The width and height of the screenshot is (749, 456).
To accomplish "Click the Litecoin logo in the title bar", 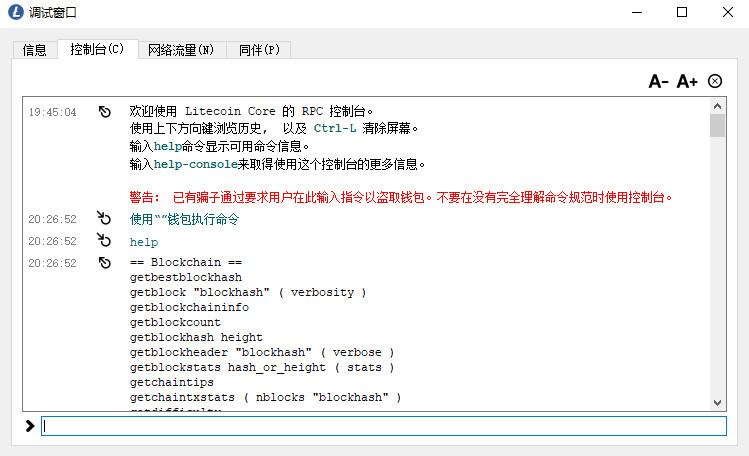I will tap(16, 12).
